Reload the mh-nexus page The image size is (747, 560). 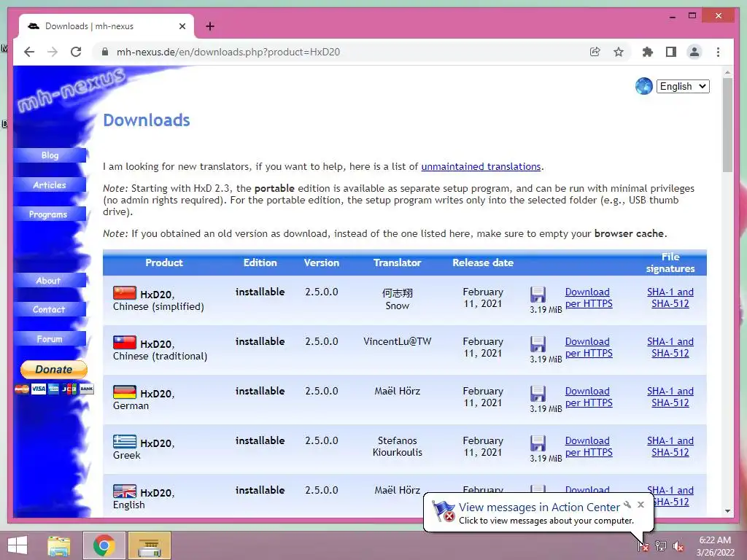(x=76, y=52)
